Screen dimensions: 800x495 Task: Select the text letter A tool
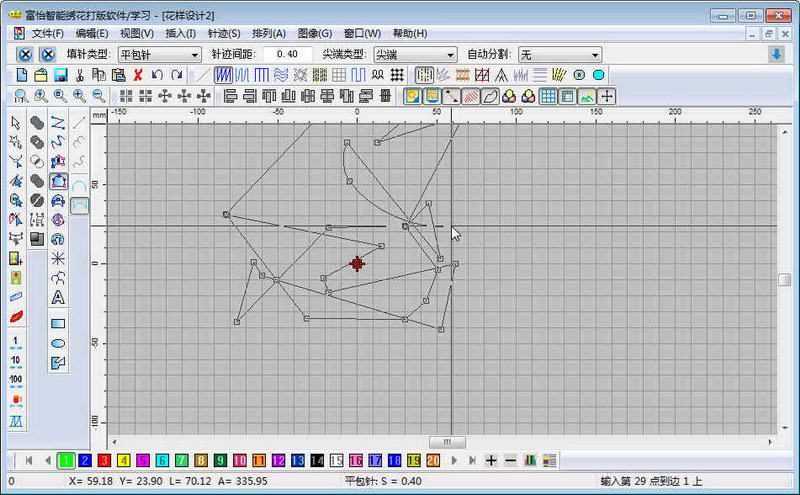pyautogui.click(x=58, y=298)
